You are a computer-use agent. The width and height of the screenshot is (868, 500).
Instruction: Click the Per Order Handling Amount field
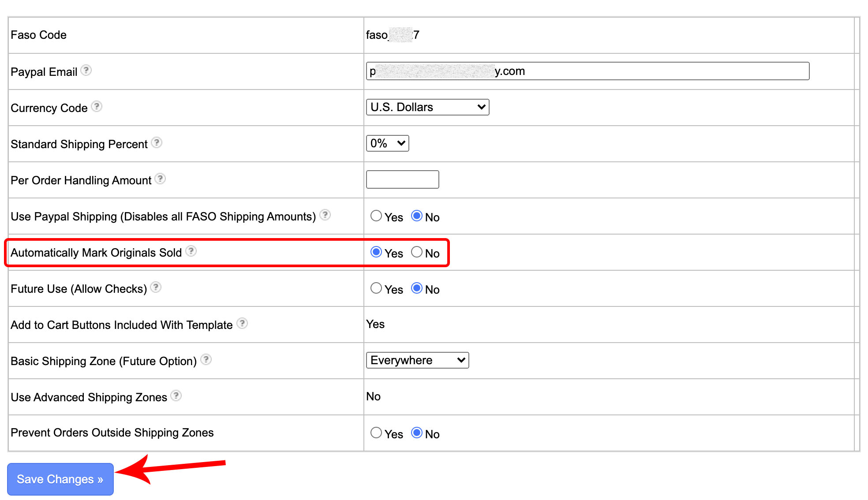tap(402, 179)
